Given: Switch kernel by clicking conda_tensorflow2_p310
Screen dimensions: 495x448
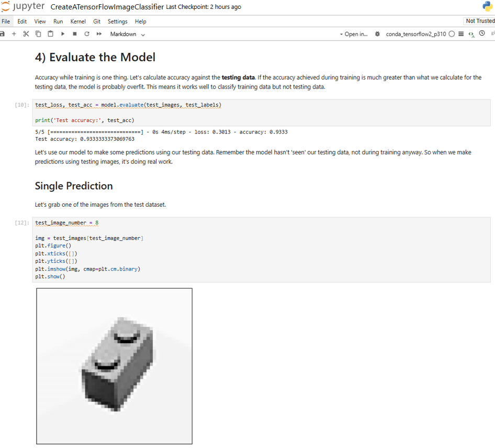Looking at the screenshot, I should (416, 34).
